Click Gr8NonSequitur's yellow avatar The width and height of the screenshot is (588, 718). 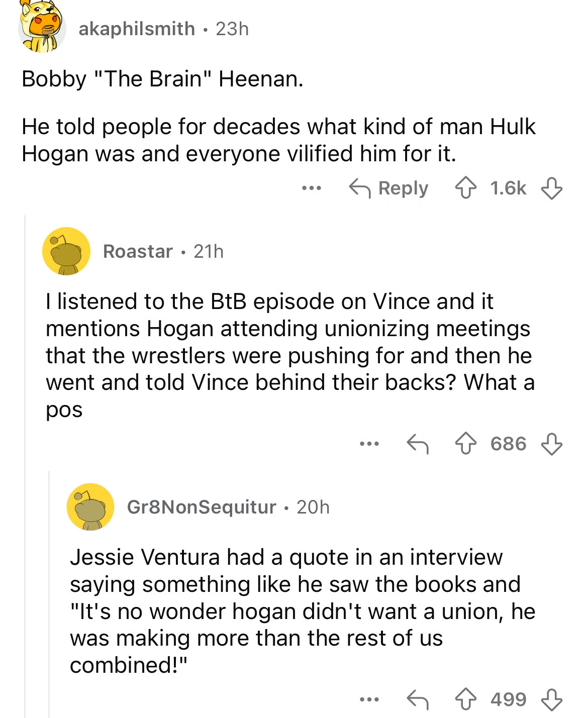pyautogui.click(x=90, y=507)
